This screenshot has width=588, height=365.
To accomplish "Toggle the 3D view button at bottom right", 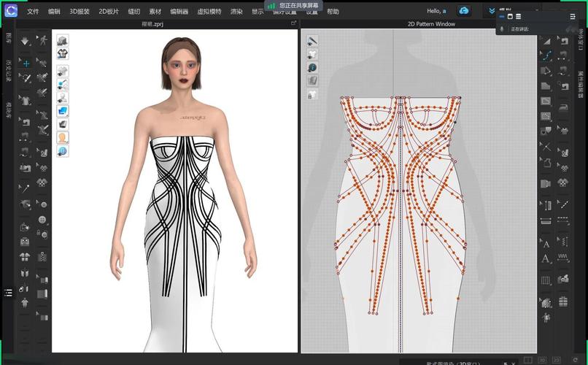I will (x=542, y=360).
